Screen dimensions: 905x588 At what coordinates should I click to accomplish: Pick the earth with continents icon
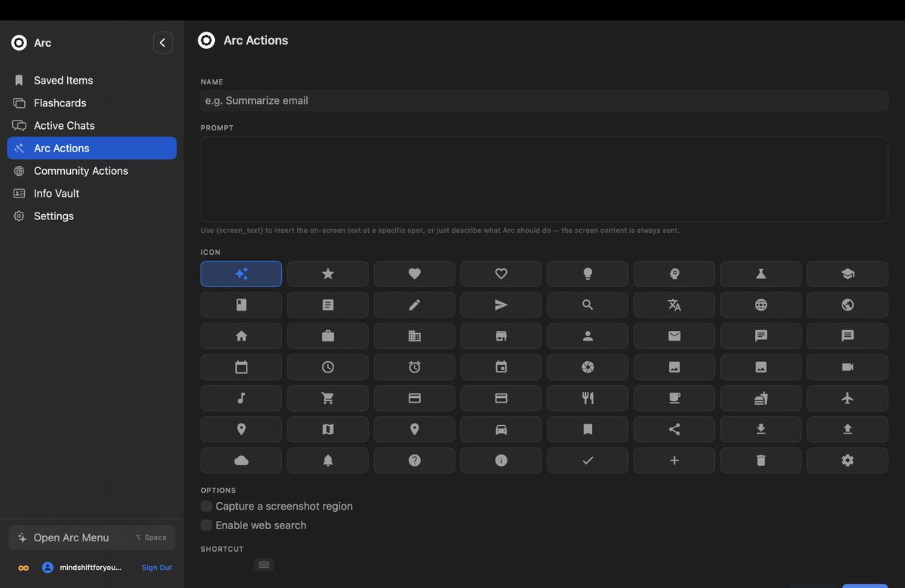coord(848,305)
